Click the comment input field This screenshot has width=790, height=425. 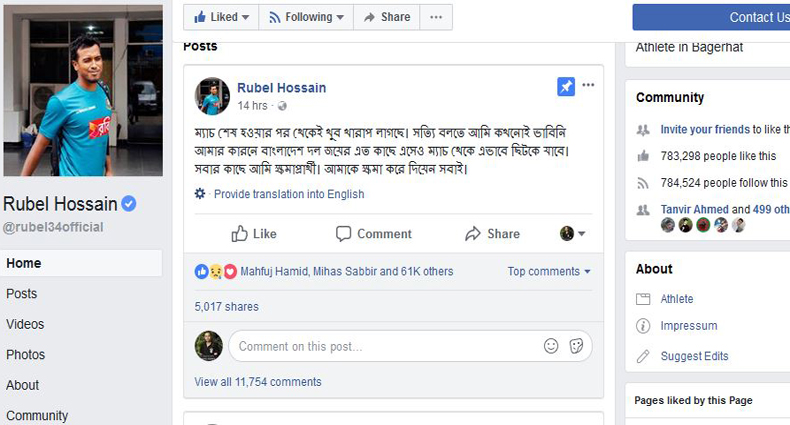tap(385, 346)
